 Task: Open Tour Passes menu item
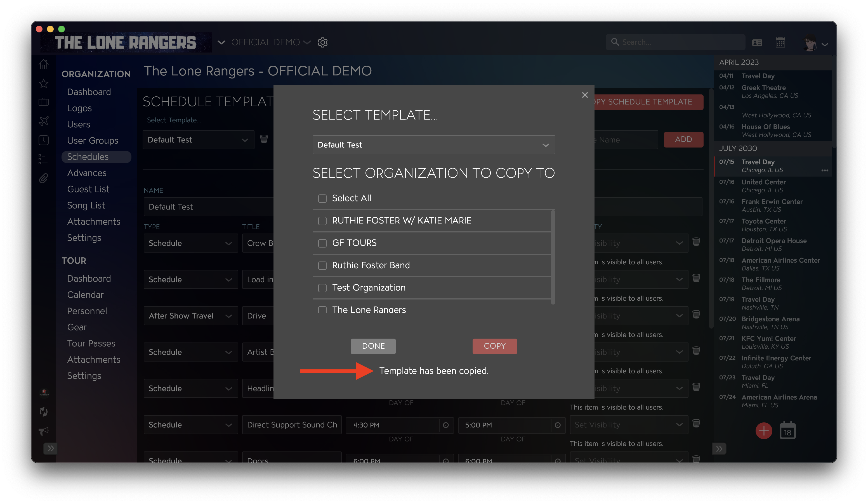(91, 343)
